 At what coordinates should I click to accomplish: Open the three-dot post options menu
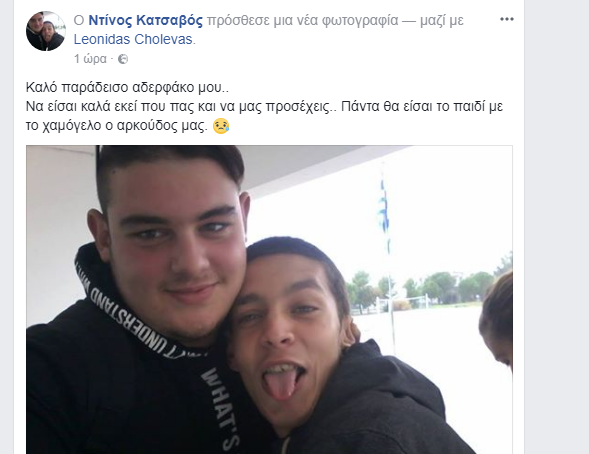[506, 19]
